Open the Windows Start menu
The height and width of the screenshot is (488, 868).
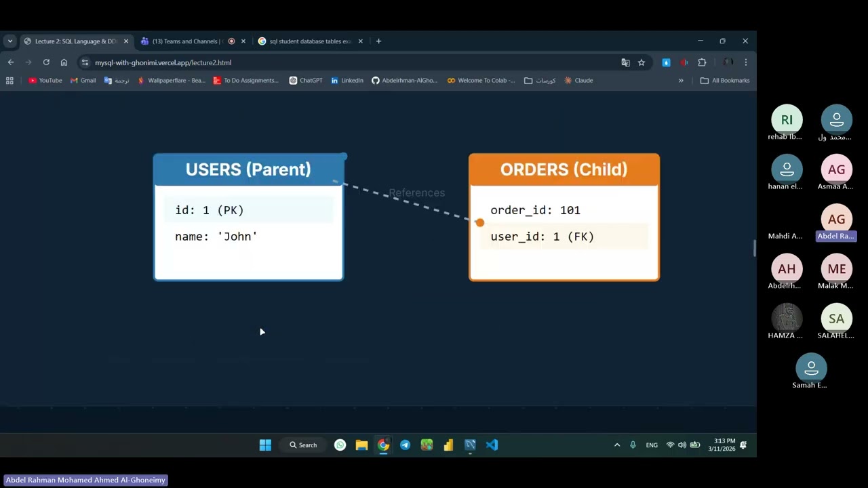[x=265, y=445]
